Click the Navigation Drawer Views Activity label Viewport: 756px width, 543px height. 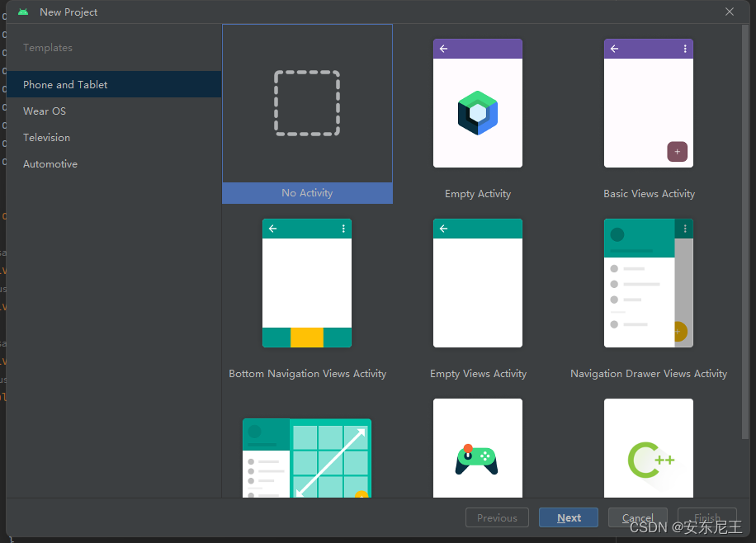[x=649, y=374]
